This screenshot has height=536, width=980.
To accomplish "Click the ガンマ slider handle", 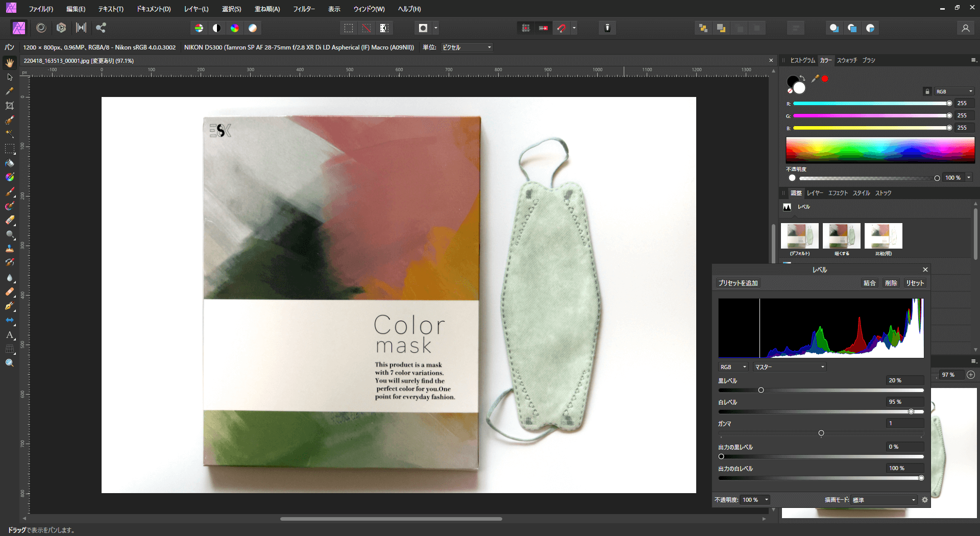I will click(821, 433).
